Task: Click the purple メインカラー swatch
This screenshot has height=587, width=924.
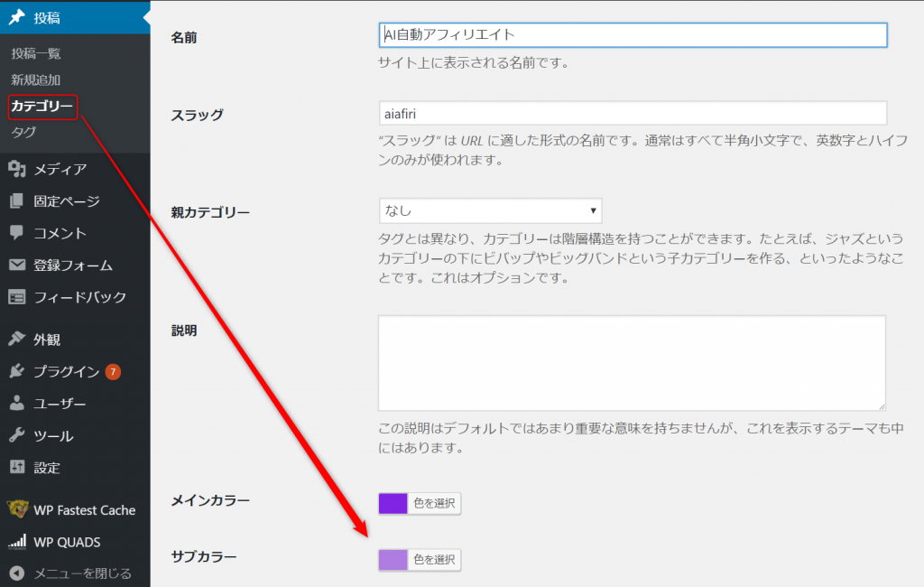Action: point(393,504)
